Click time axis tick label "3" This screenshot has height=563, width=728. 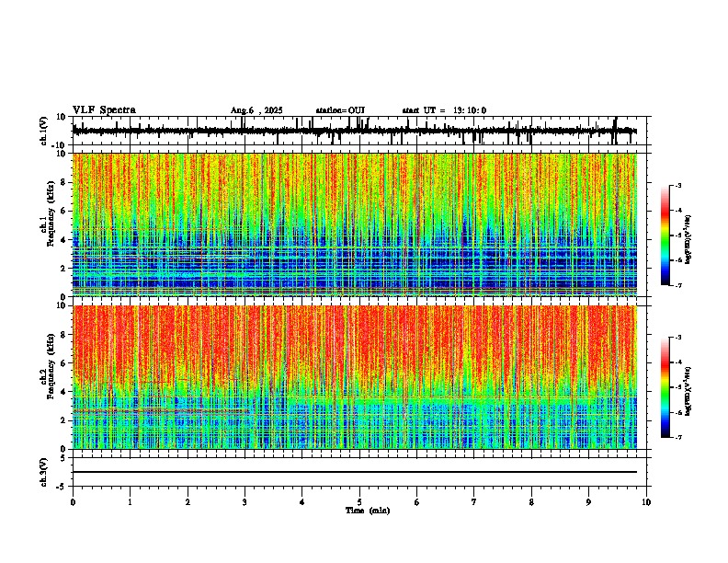click(x=245, y=502)
